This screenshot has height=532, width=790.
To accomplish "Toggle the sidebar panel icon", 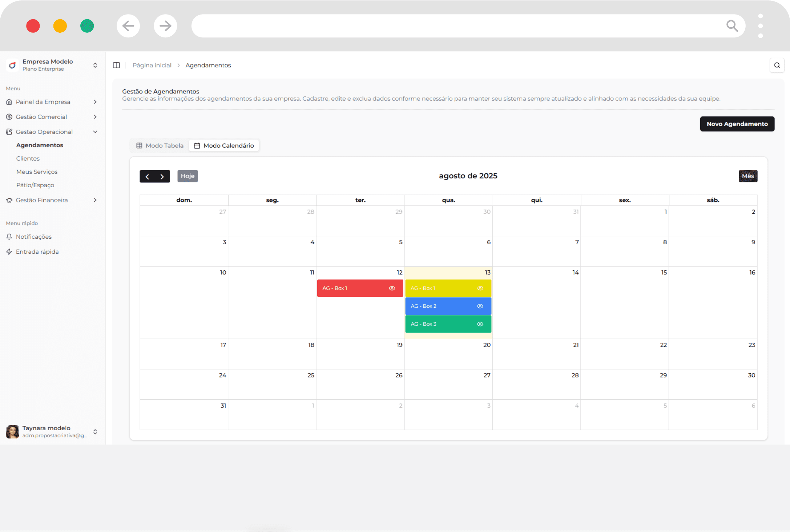I will [x=116, y=65].
